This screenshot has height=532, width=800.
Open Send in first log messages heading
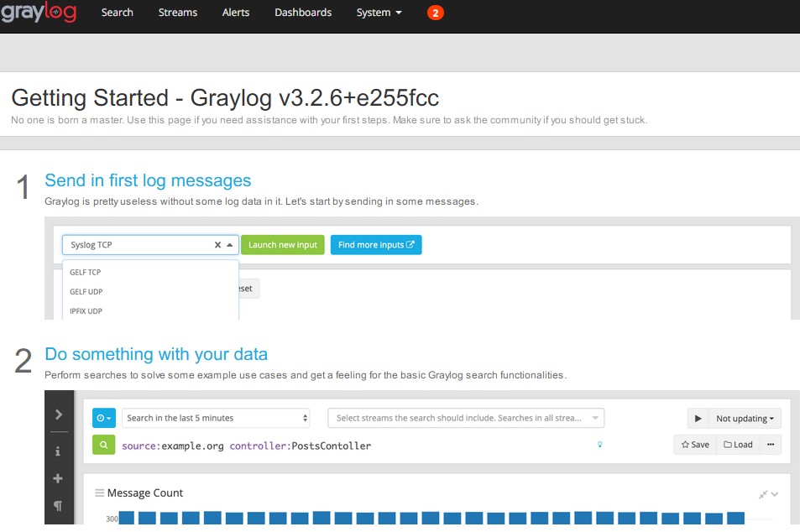click(148, 180)
